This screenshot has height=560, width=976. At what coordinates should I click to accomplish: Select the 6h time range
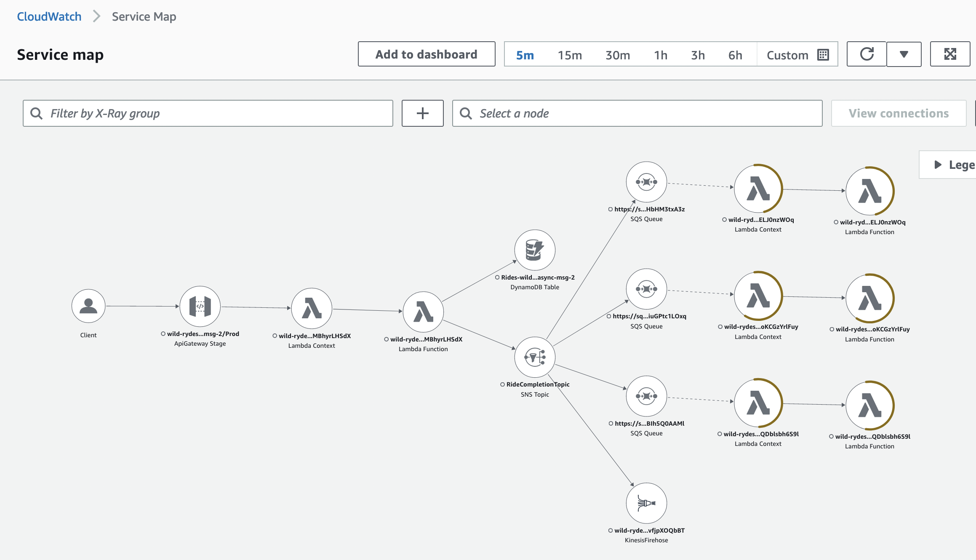735,55
